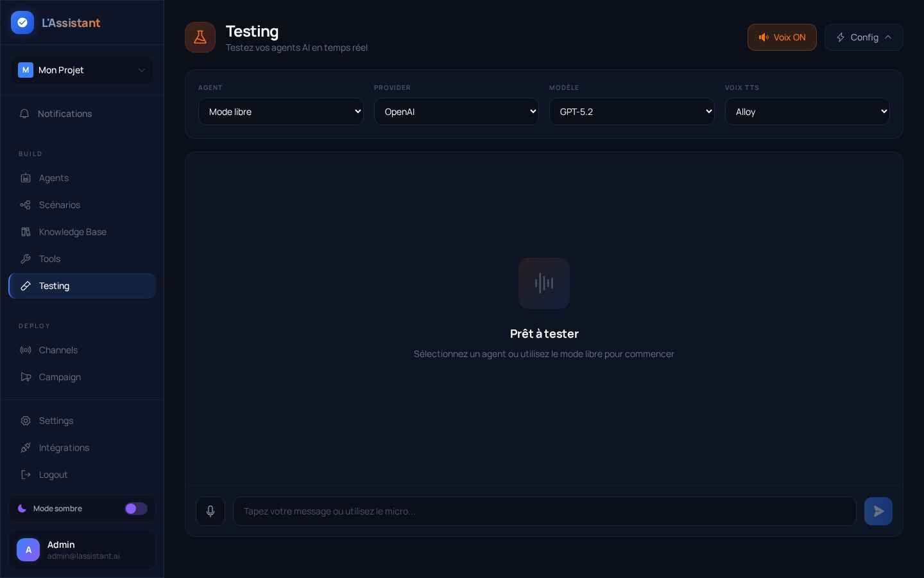This screenshot has height=578, width=924.
Task: Expand the Mon Projet project selector
Action: [x=82, y=70]
